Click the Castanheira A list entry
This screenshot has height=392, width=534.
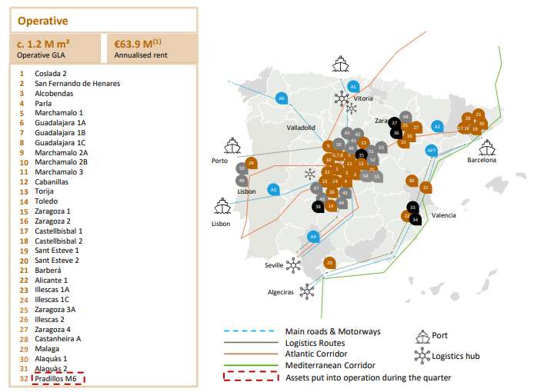[x=58, y=338]
